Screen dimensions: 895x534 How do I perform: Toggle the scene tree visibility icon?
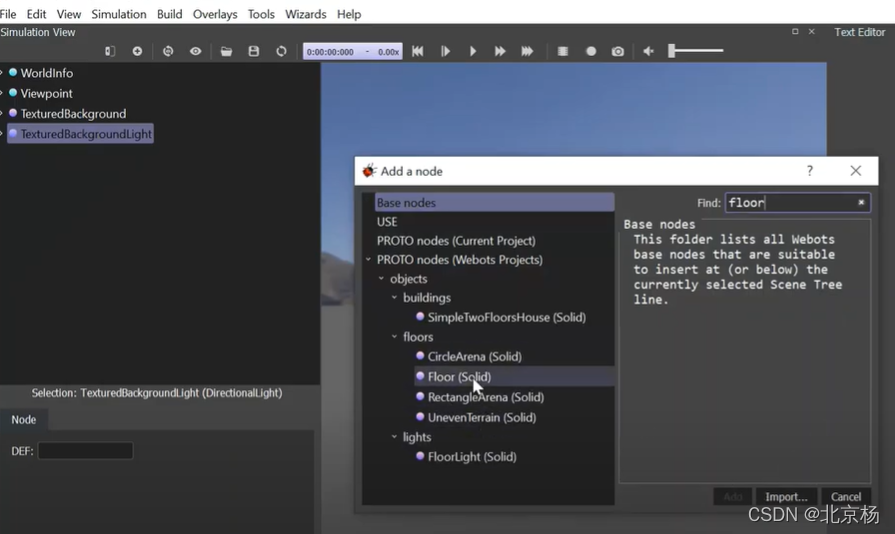click(x=110, y=51)
